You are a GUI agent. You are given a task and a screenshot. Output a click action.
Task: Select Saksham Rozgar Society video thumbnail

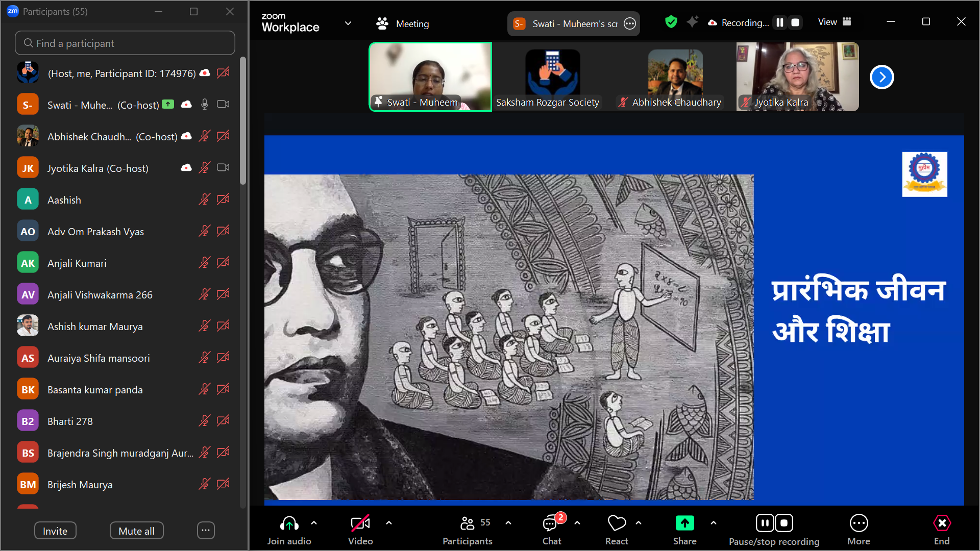click(552, 77)
